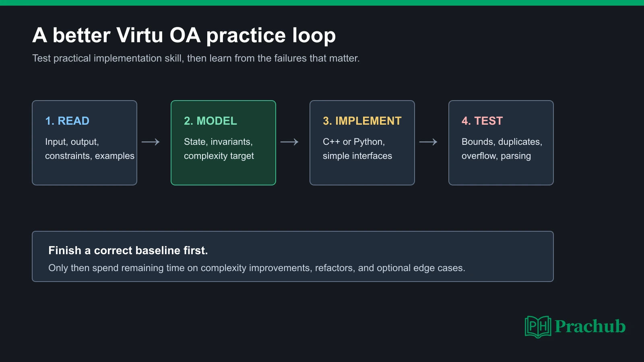Click the green accent bar at top

(x=322, y=3)
